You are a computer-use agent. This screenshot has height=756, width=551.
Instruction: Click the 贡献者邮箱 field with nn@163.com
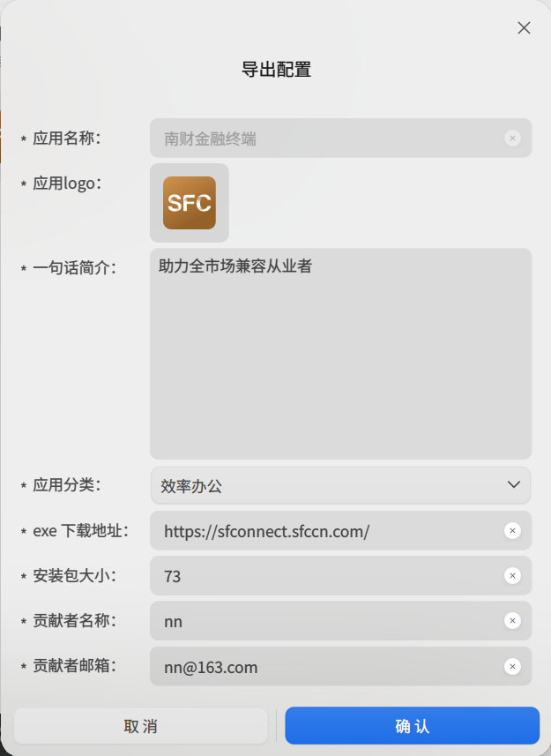(x=326, y=667)
